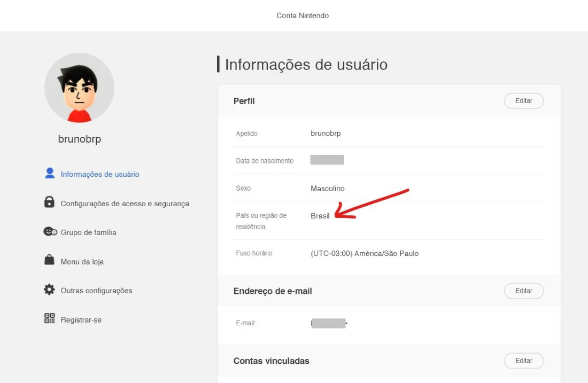
Task: Select Registrar-se in sidebar
Action: 81,319
